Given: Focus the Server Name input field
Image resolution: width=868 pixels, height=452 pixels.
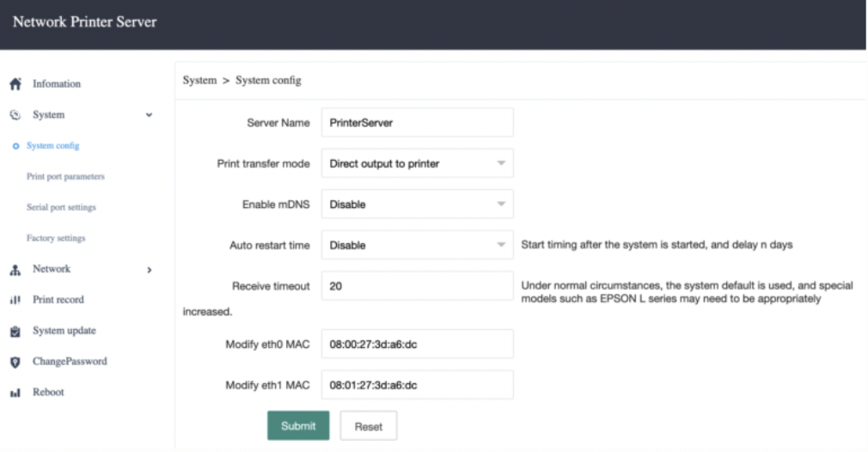Looking at the screenshot, I should [417, 123].
